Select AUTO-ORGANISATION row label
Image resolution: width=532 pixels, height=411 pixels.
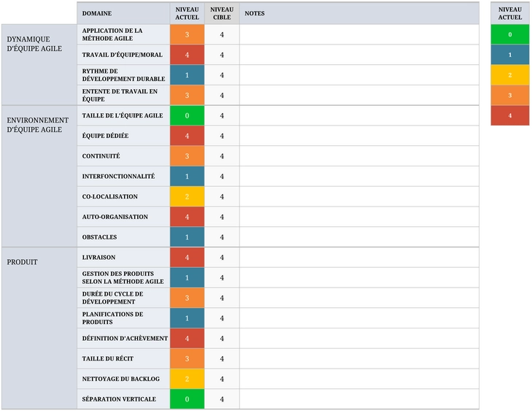click(x=123, y=217)
